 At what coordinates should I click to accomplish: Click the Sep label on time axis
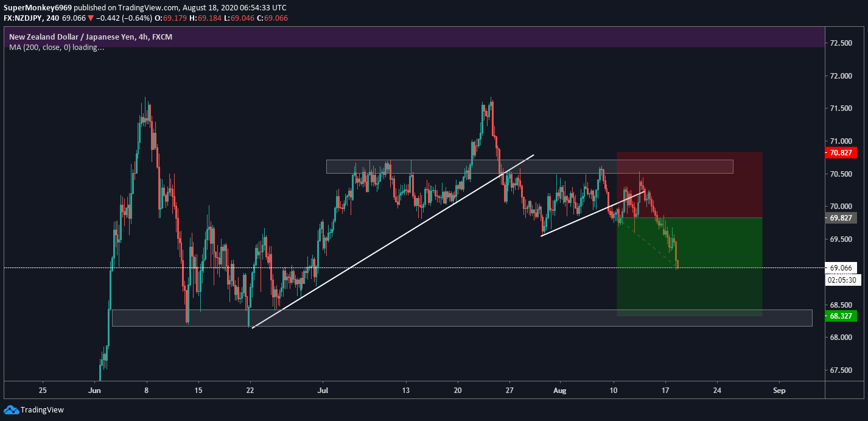779,390
